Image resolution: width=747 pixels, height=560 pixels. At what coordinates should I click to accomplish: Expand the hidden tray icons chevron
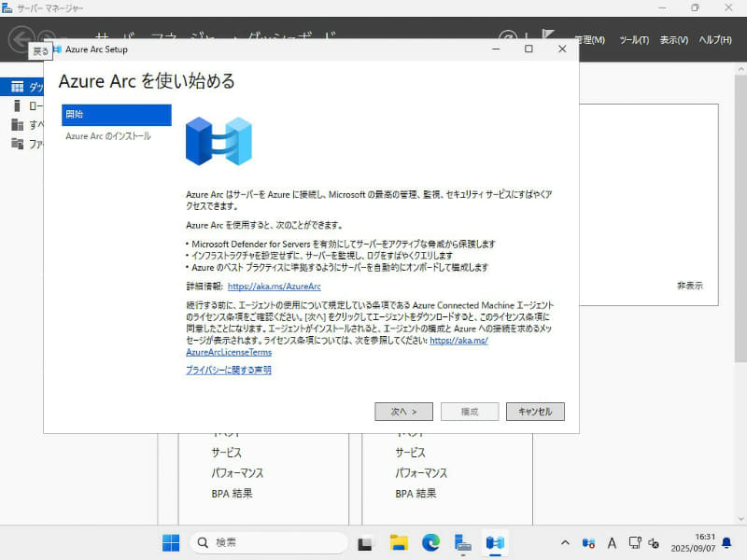tap(566, 541)
